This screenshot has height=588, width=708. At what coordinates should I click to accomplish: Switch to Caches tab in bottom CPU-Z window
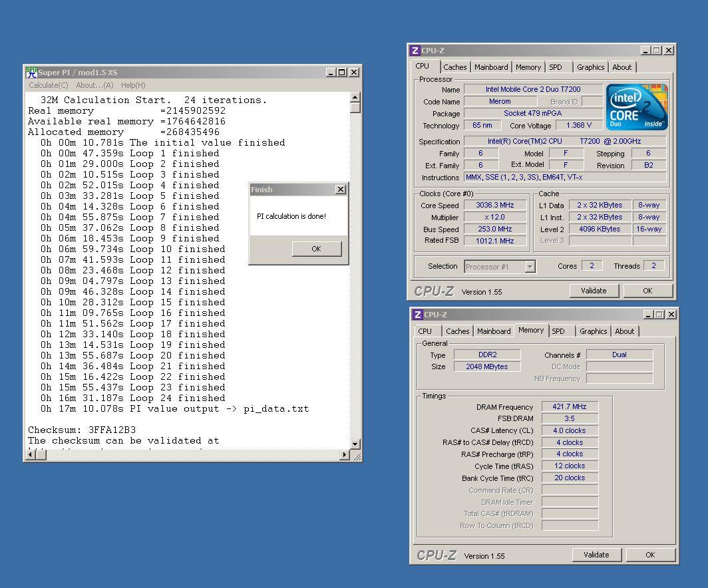457,331
